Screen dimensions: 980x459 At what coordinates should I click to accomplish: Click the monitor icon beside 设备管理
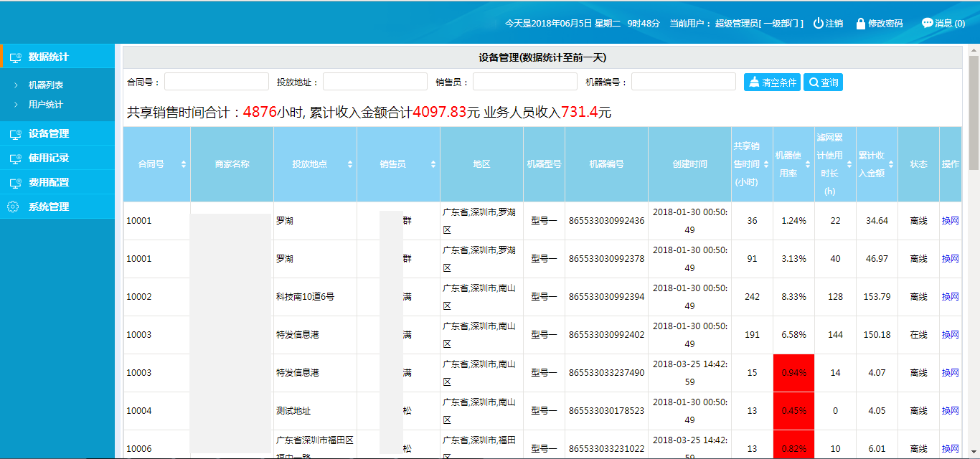pyautogui.click(x=16, y=134)
